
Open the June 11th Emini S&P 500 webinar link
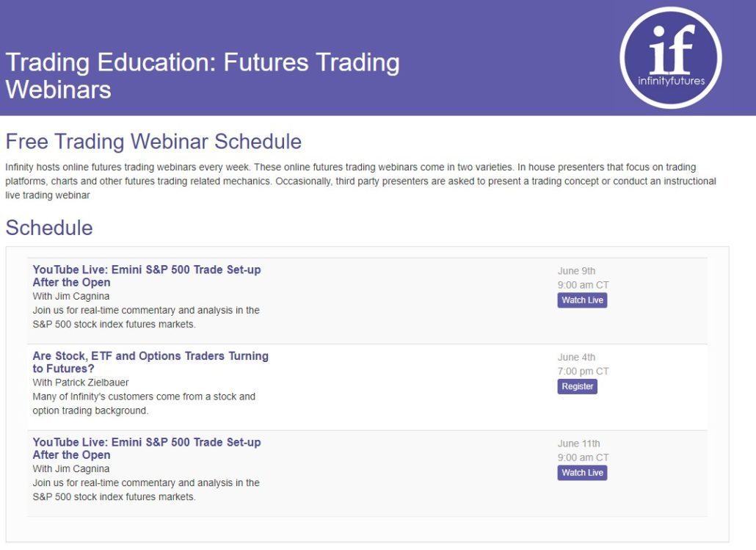click(x=146, y=448)
